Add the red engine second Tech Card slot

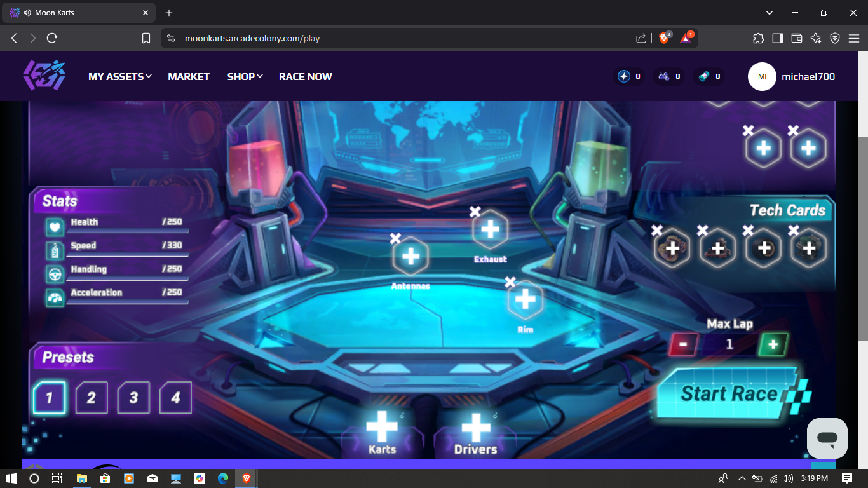point(718,248)
